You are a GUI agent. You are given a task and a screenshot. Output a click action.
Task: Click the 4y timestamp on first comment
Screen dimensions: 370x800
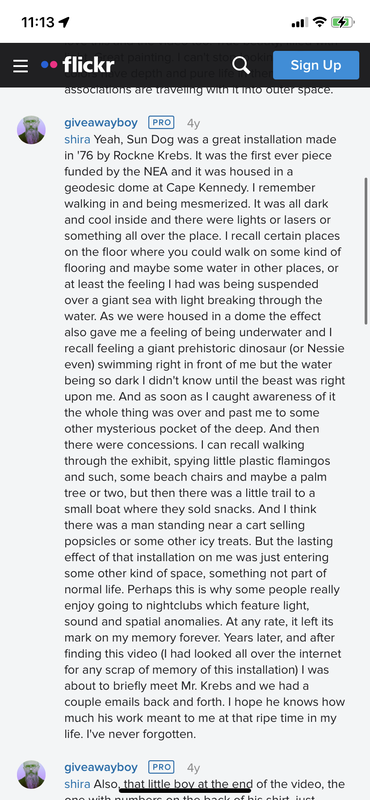[x=193, y=123]
